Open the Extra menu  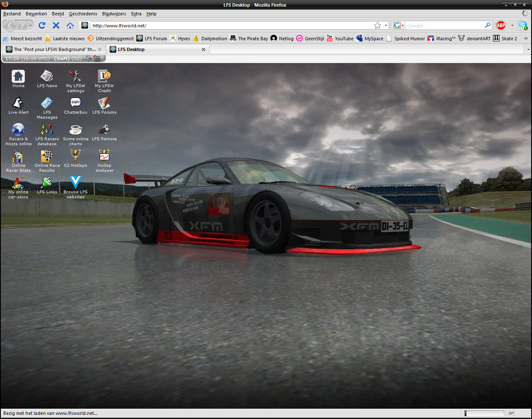tap(136, 14)
